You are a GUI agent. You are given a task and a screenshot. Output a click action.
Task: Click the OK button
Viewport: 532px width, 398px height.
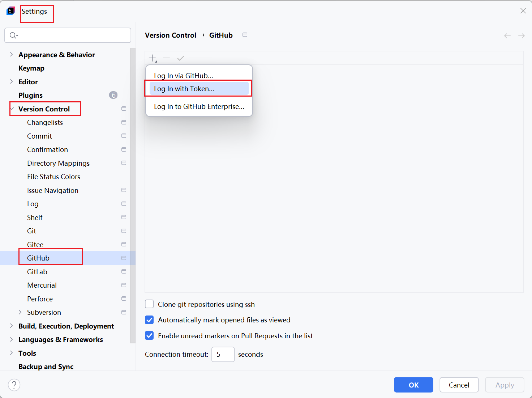pos(413,385)
